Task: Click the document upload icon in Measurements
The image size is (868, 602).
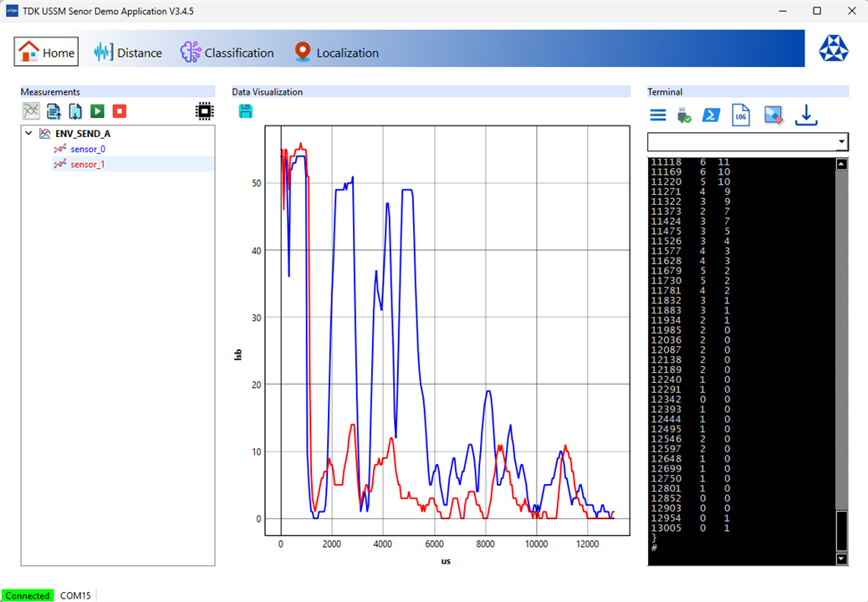Action: (54, 111)
